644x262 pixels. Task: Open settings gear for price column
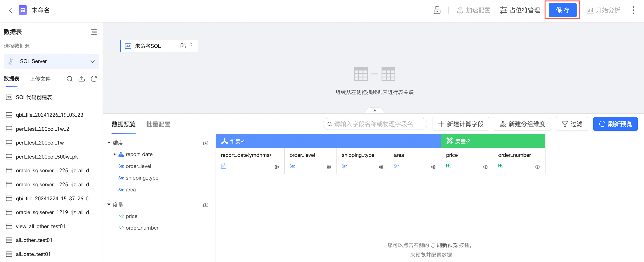point(485,167)
